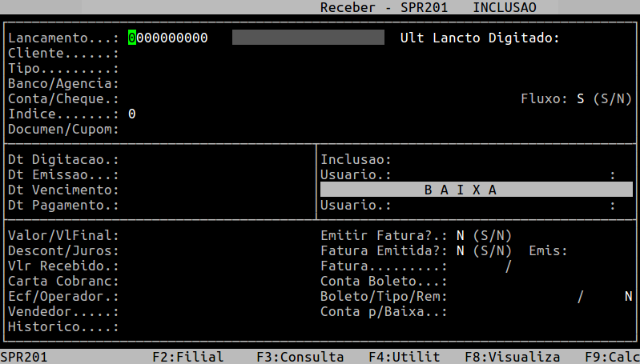
Task: Click the Lancamento number field
Action: [x=168, y=38]
